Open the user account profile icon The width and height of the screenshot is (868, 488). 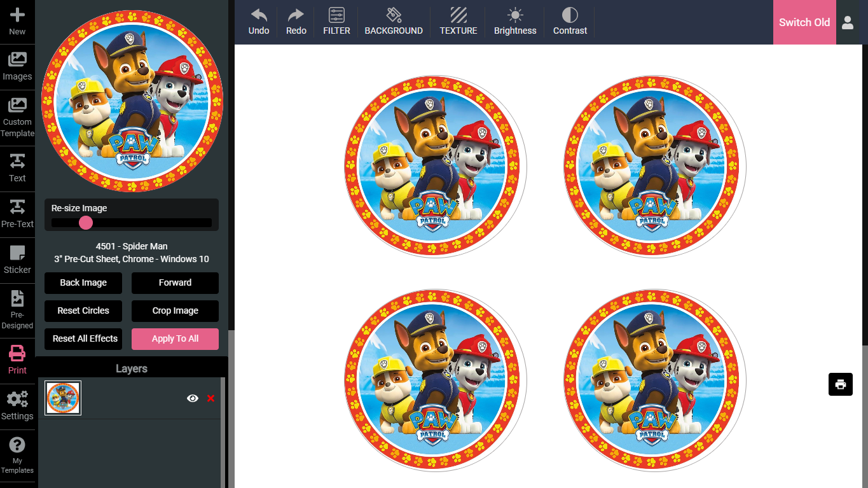click(847, 22)
